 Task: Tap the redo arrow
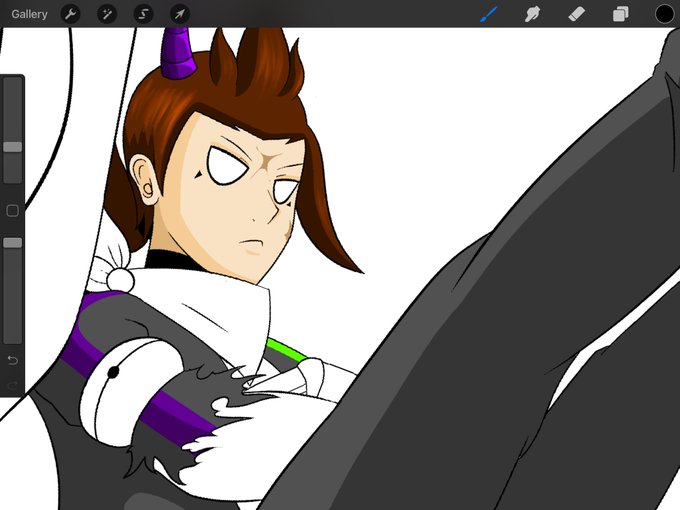click(x=13, y=385)
